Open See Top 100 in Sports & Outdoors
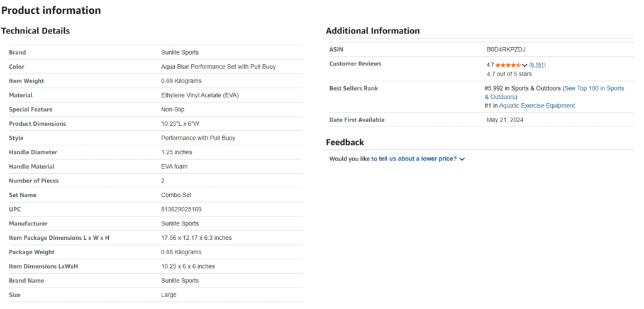Screen dimensions: 644x309 (594, 89)
